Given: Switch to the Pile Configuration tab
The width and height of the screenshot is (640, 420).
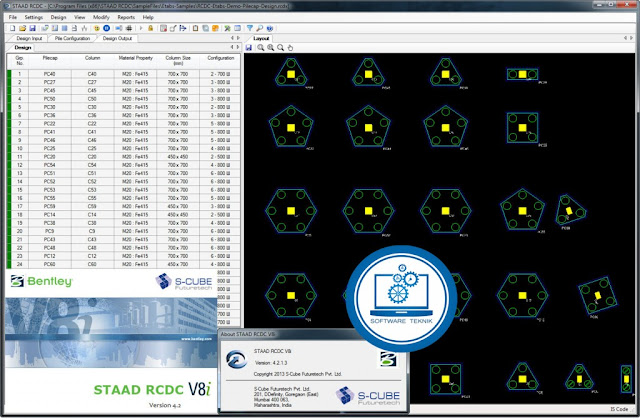Looking at the screenshot, I should (72, 38).
